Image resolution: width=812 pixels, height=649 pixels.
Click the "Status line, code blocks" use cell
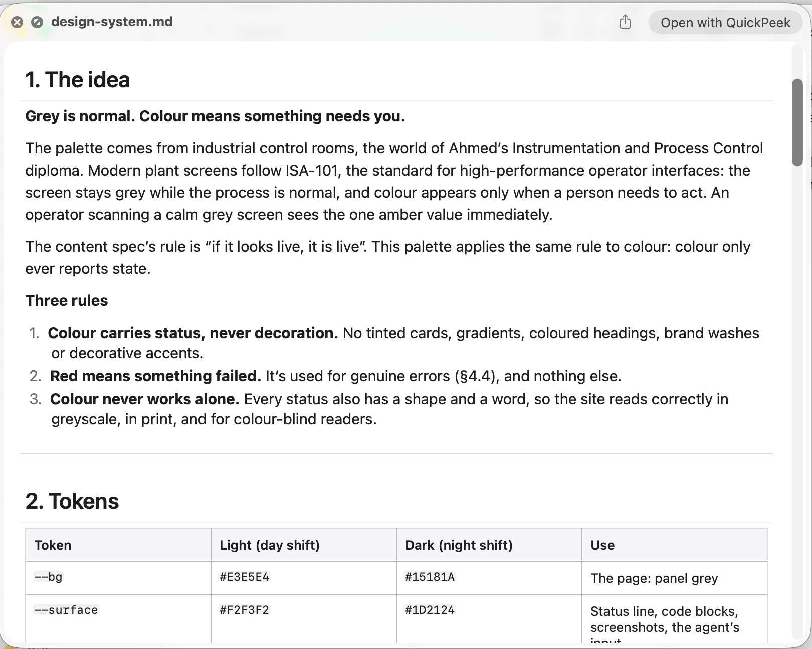coord(675,619)
